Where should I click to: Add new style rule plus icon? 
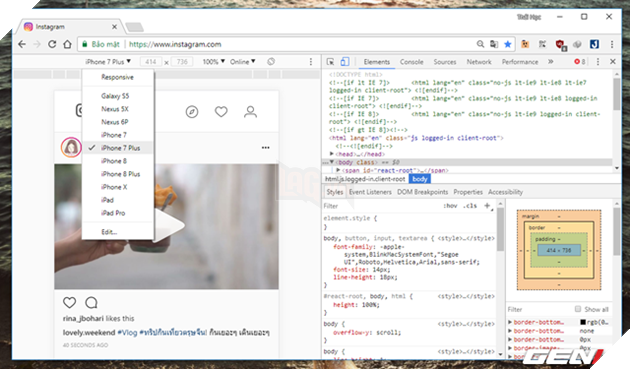click(487, 206)
